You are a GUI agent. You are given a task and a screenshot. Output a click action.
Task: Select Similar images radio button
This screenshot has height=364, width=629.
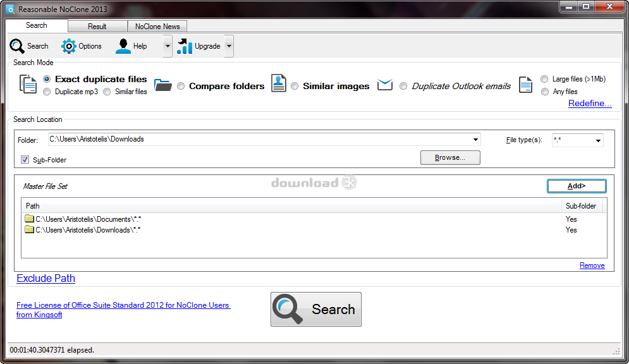point(295,86)
